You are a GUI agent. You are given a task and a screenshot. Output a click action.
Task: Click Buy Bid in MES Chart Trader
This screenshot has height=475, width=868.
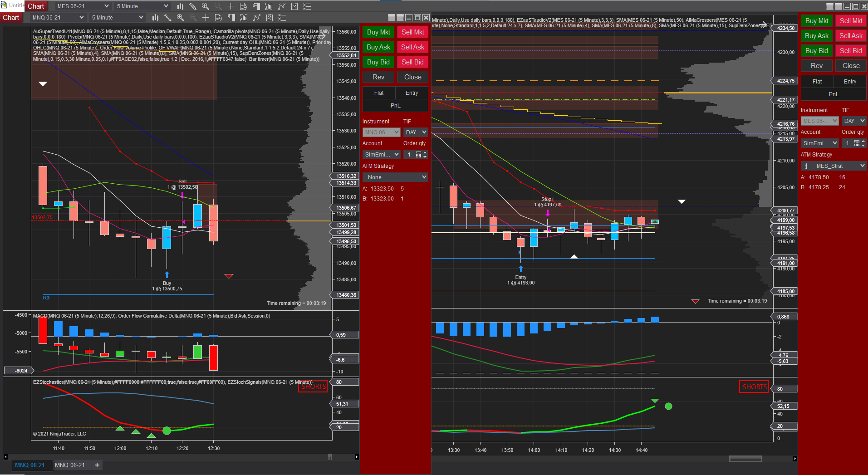point(817,51)
